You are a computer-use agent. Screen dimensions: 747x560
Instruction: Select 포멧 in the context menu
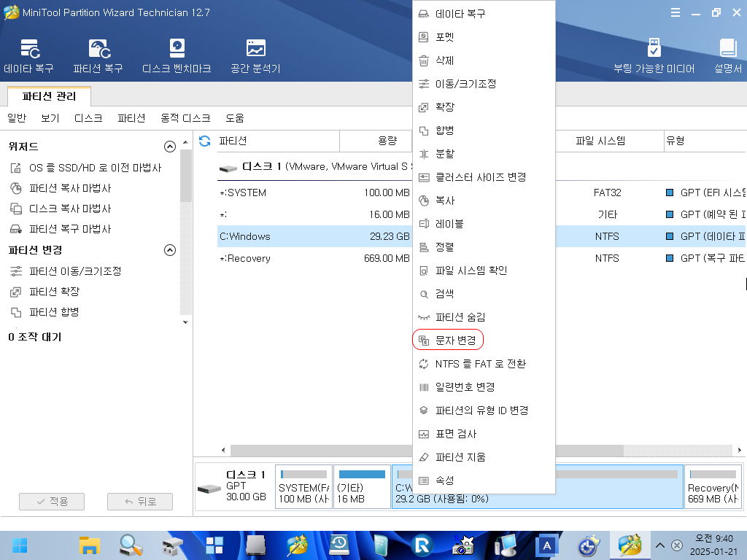click(484, 37)
